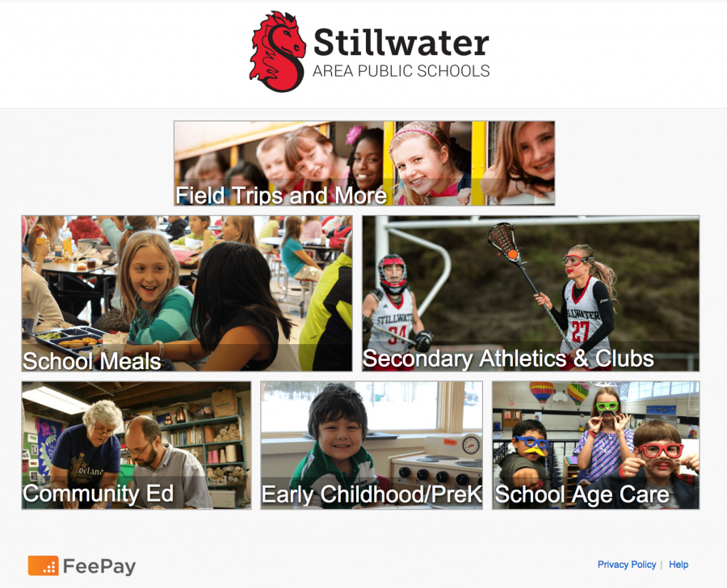The height and width of the screenshot is (588, 727).
Task: Open the School Meals cafeteria photo tile
Action: coord(187,293)
